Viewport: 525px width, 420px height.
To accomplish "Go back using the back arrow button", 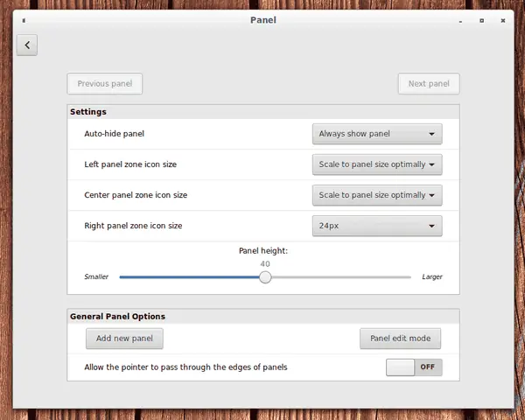I will click(27, 45).
